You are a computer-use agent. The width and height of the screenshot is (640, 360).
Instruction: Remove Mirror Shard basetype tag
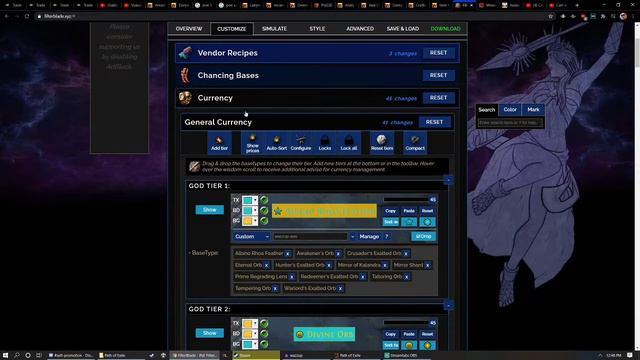coord(427,265)
